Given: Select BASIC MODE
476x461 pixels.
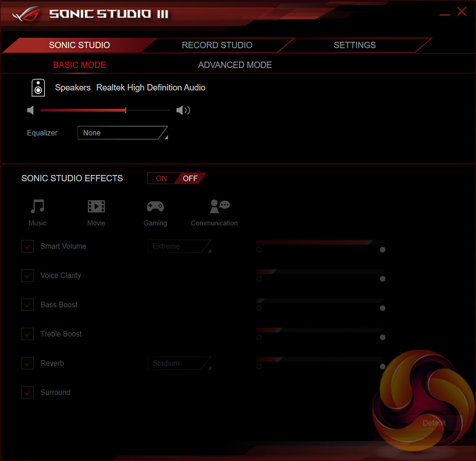Looking at the screenshot, I should click(x=80, y=65).
